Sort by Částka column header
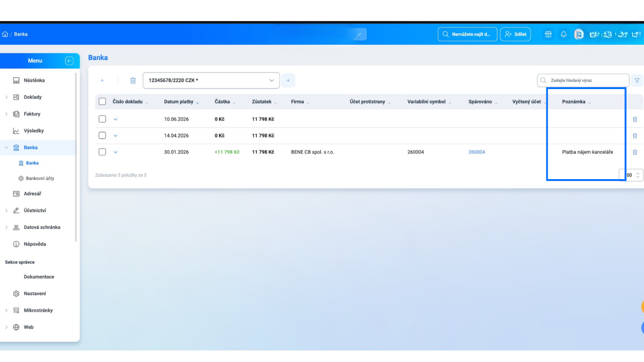 [225, 102]
